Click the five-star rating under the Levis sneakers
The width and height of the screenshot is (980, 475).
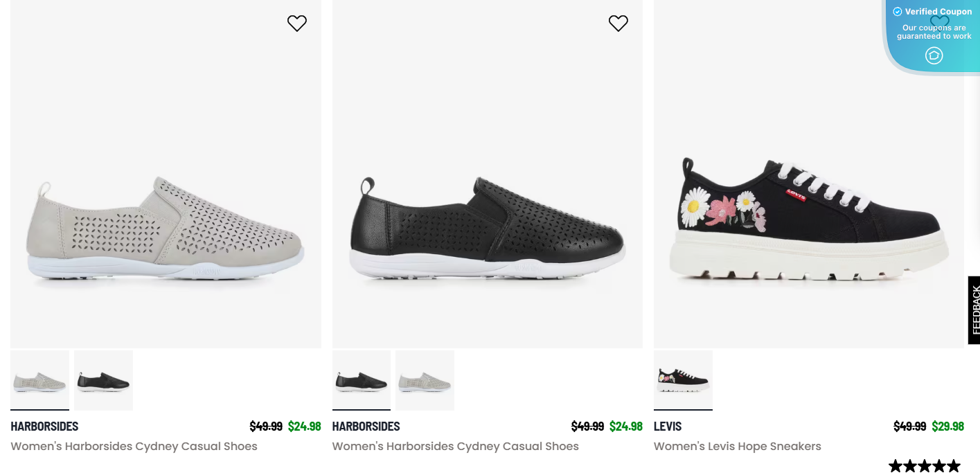(x=925, y=466)
